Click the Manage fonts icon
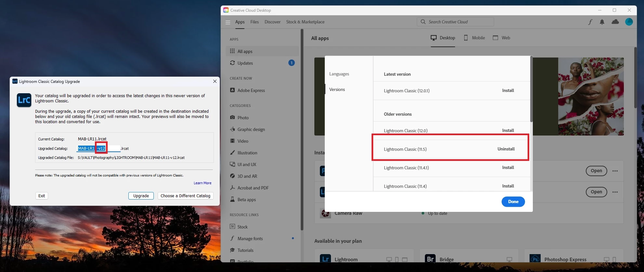Viewport: 644px width, 272px height. pyautogui.click(x=232, y=238)
